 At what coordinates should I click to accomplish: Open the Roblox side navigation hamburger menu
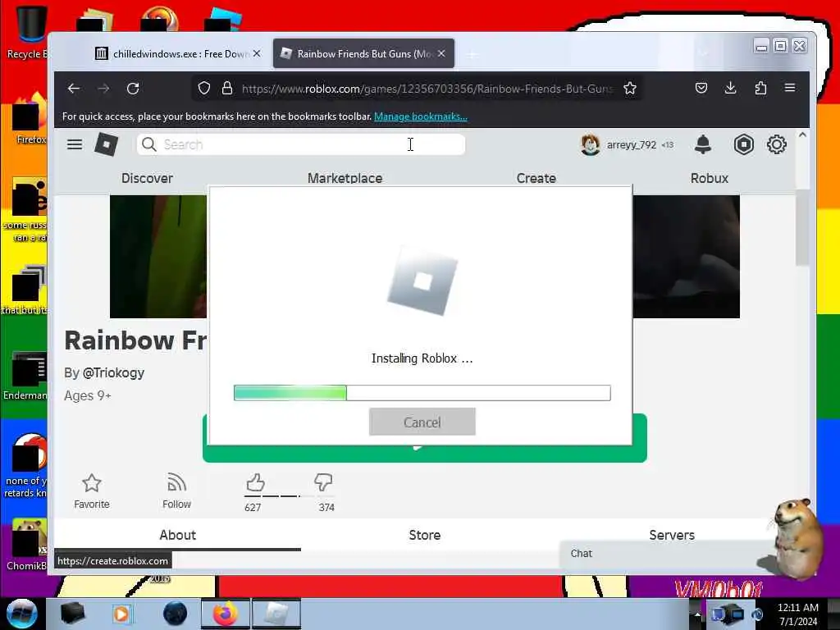[75, 144]
